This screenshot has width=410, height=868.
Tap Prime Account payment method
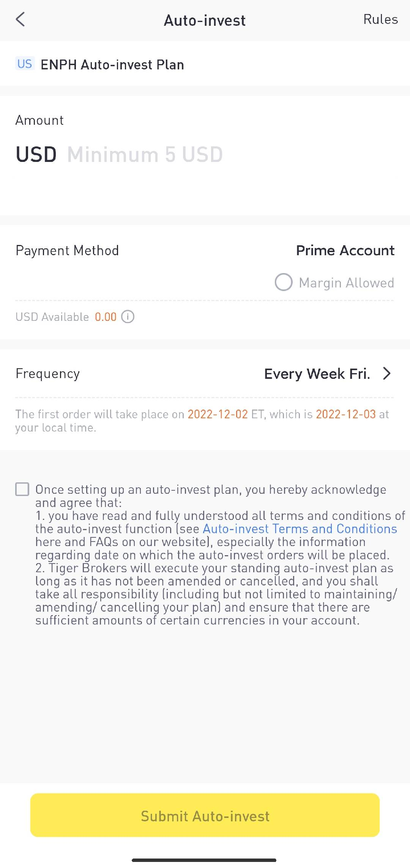[x=345, y=251]
